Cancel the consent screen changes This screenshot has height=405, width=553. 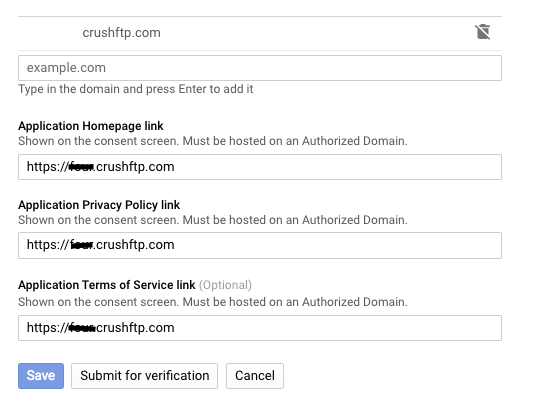click(x=255, y=376)
